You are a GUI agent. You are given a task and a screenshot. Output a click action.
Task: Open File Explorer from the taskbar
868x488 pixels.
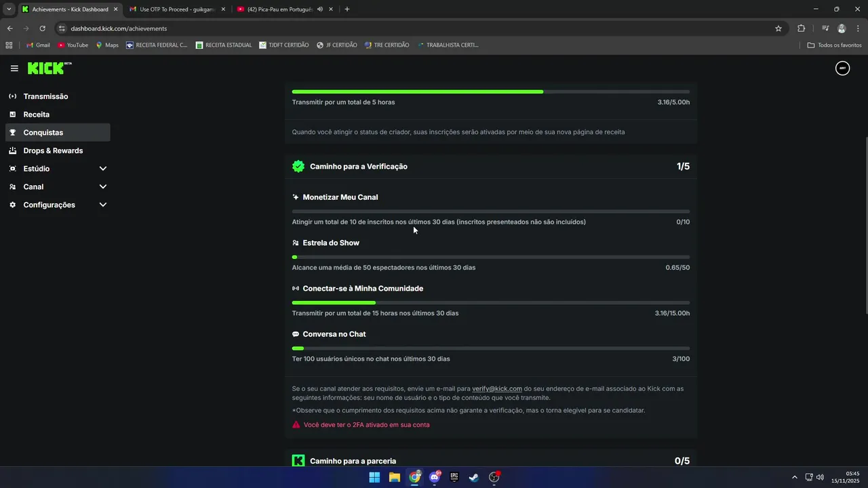[x=395, y=477]
